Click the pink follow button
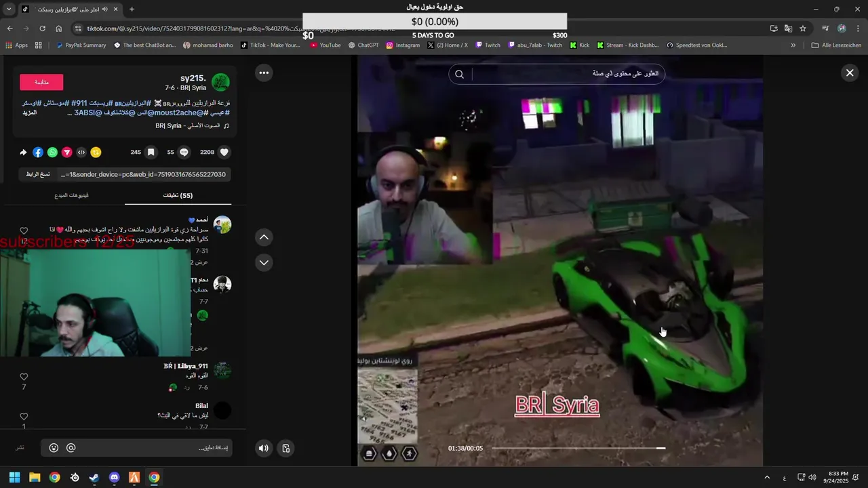This screenshot has width=868, height=488. [41, 82]
